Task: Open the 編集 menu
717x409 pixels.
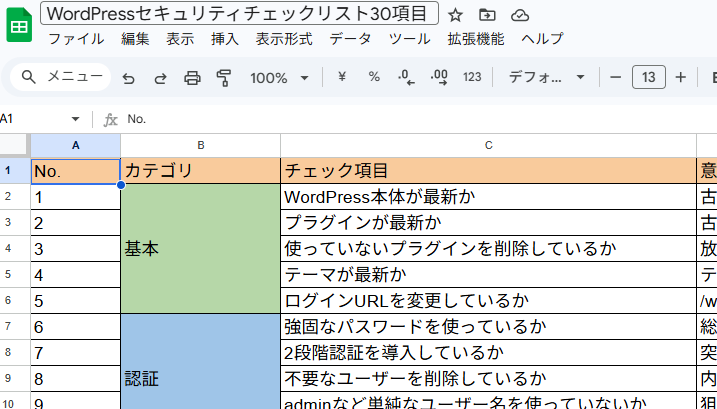Action: [x=135, y=39]
